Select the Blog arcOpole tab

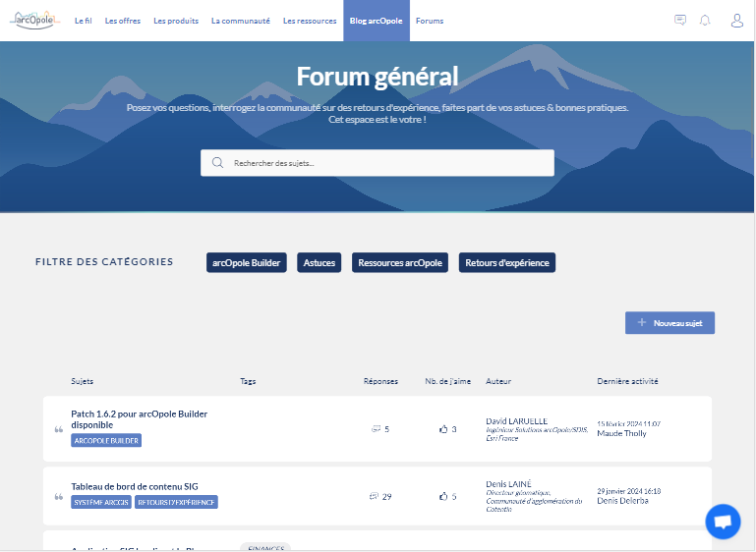pos(377,21)
